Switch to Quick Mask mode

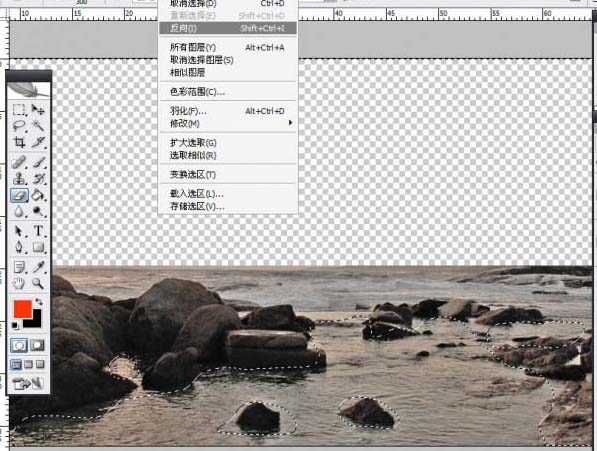(x=37, y=345)
